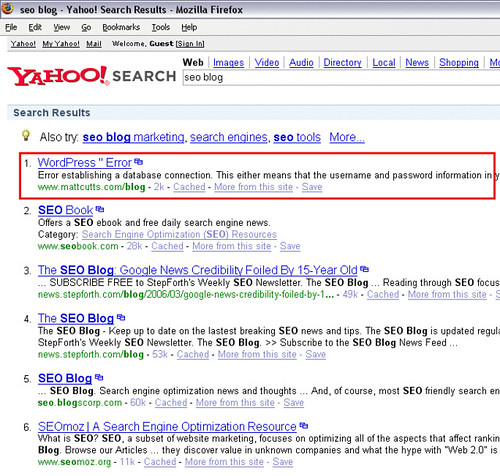The width and height of the screenshot is (500, 476).
Task: Switch to the Local search tab
Action: coord(384,62)
